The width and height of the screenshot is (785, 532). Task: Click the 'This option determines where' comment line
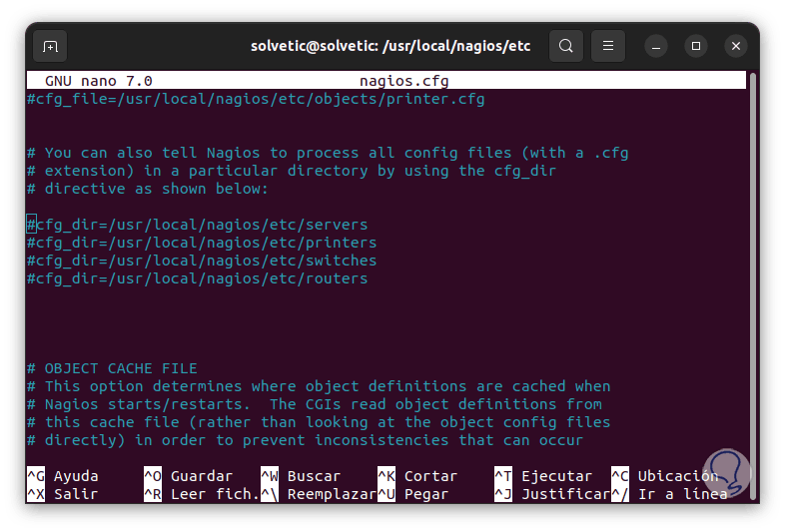click(319, 386)
